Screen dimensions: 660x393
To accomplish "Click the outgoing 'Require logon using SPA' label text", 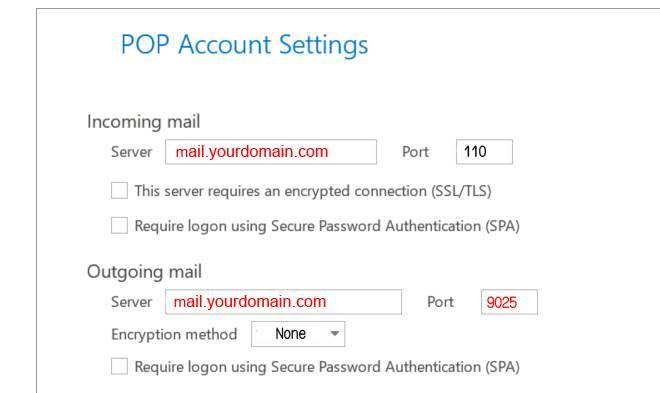I will pos(327,366).
